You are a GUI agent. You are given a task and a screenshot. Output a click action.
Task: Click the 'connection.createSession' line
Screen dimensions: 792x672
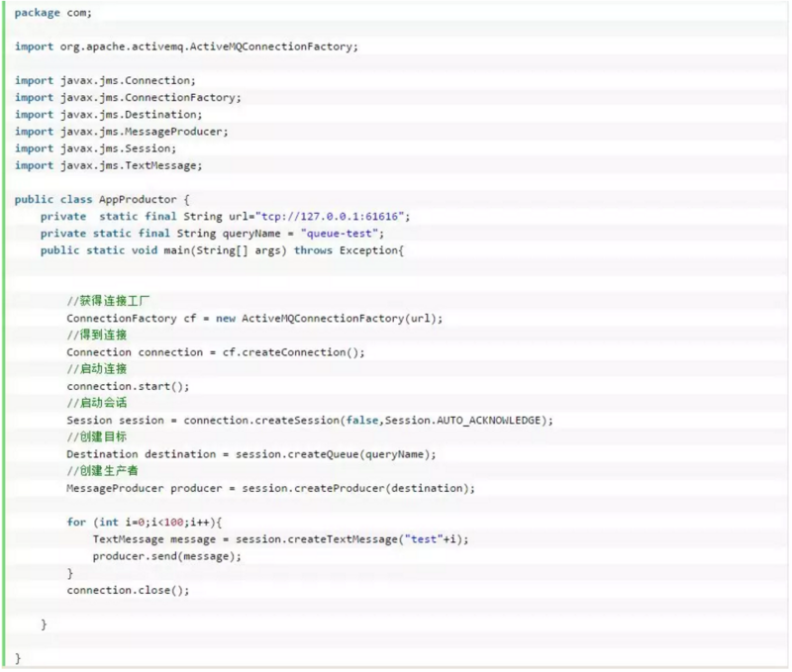[x=310, y=421]
